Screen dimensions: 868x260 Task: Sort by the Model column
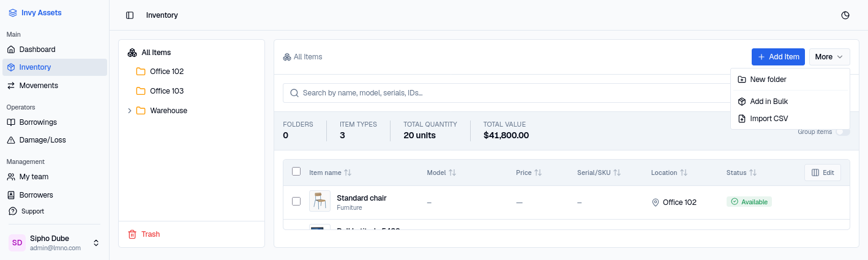(442, 173)
